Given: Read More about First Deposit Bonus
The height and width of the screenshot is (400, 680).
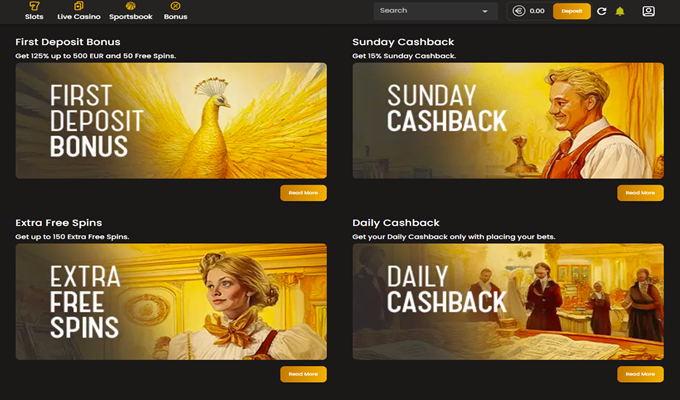Looking at the screenshot, I should point(303,193).
